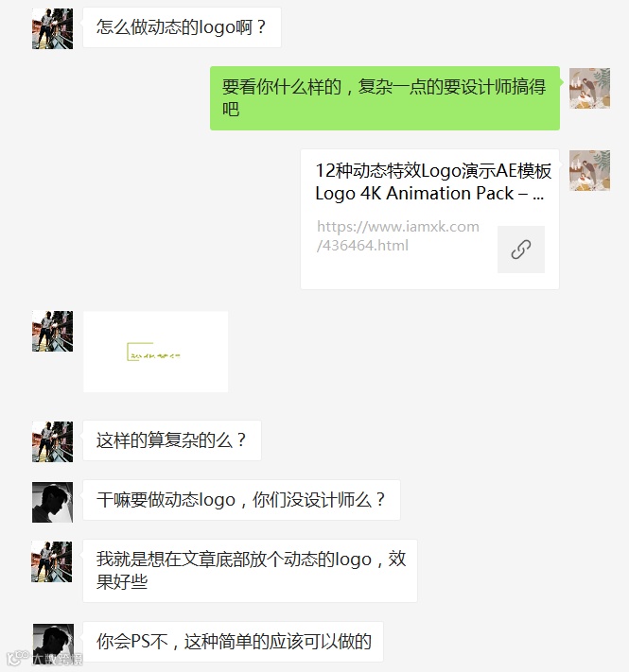The width and height of the screenshot is (629, 672).
Task: Select the message 这样的算复杂的么？
Action: [x=172, y=440]
